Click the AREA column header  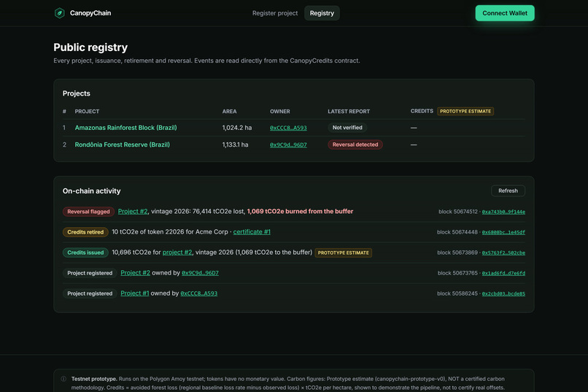tap(229, 112)
